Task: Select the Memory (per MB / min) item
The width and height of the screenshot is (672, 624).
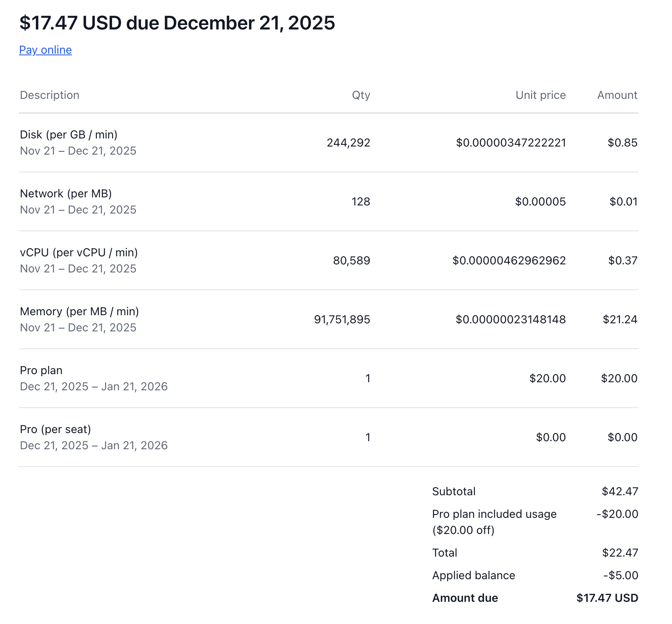Action: 79,312
